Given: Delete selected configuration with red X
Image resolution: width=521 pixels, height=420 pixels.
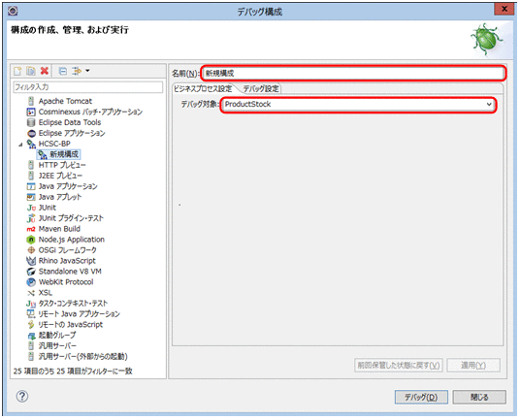Looking at the screenshot, I should (45, 71).
